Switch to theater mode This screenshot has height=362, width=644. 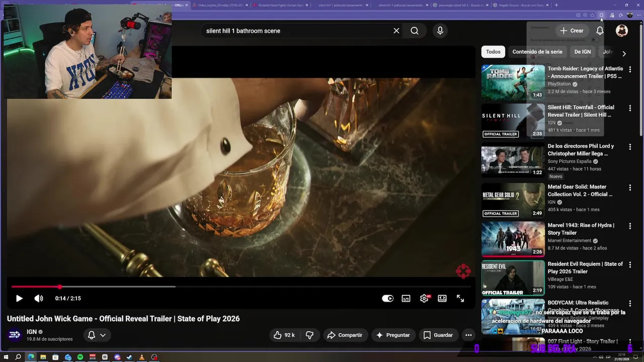[x=442, y=298]
